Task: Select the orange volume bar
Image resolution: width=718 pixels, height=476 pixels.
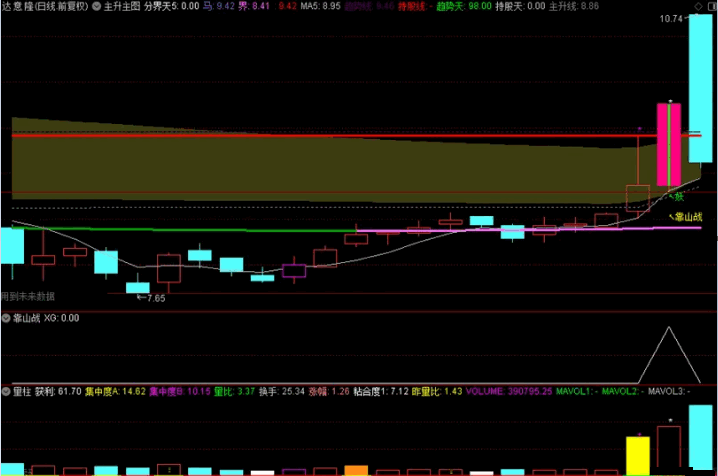Action: point(356,471)
